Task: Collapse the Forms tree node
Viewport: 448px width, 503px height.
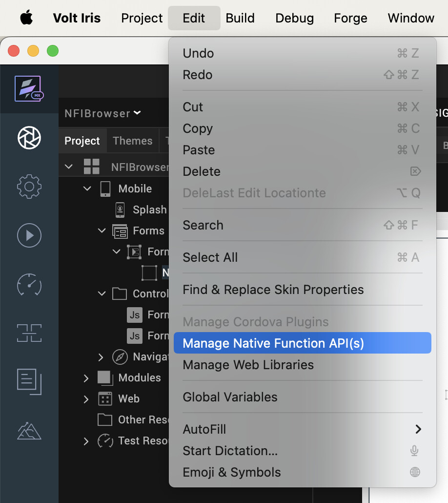Action: [x=102, y=231]
